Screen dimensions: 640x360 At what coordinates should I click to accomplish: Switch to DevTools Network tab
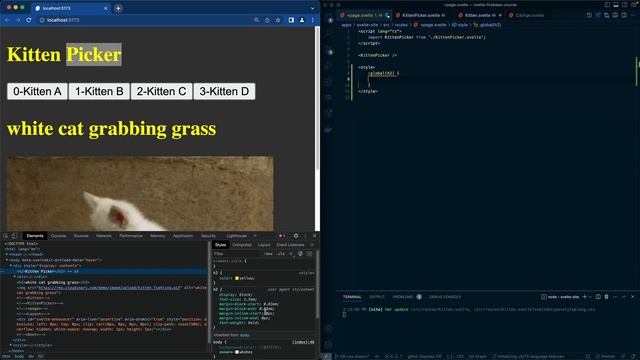coord(104,236)
